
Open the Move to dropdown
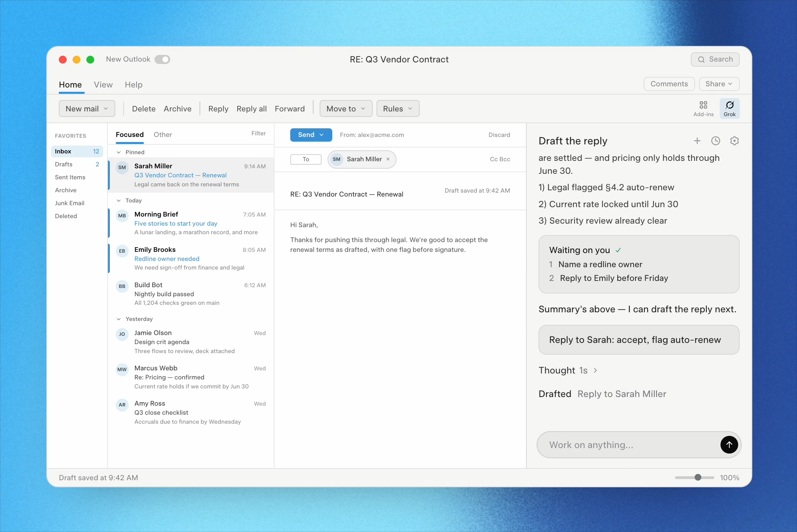point(346,109)
